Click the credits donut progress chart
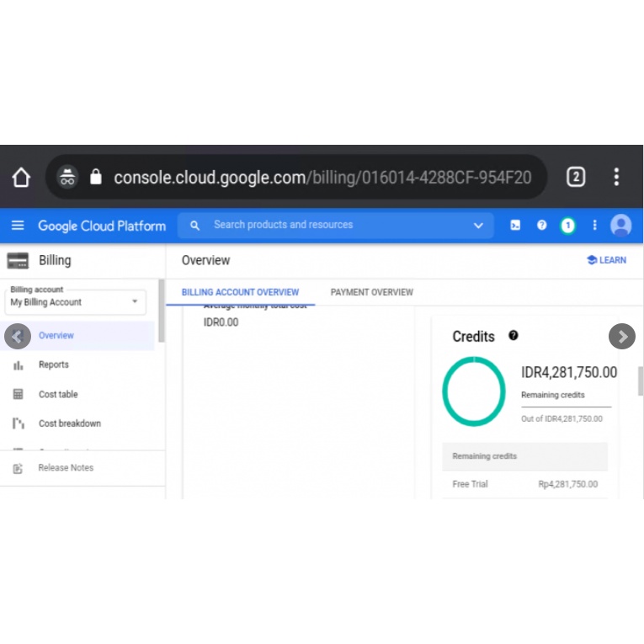 [474, 391]
